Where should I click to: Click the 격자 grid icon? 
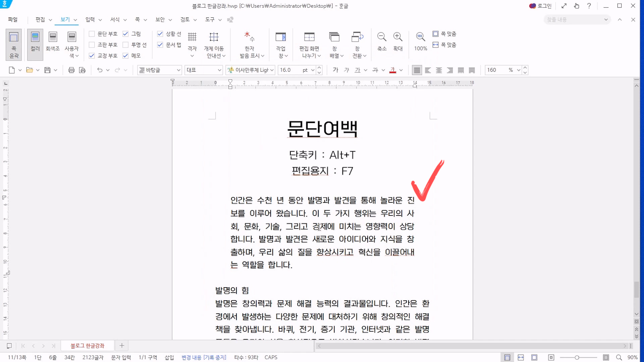click(192, 37)
